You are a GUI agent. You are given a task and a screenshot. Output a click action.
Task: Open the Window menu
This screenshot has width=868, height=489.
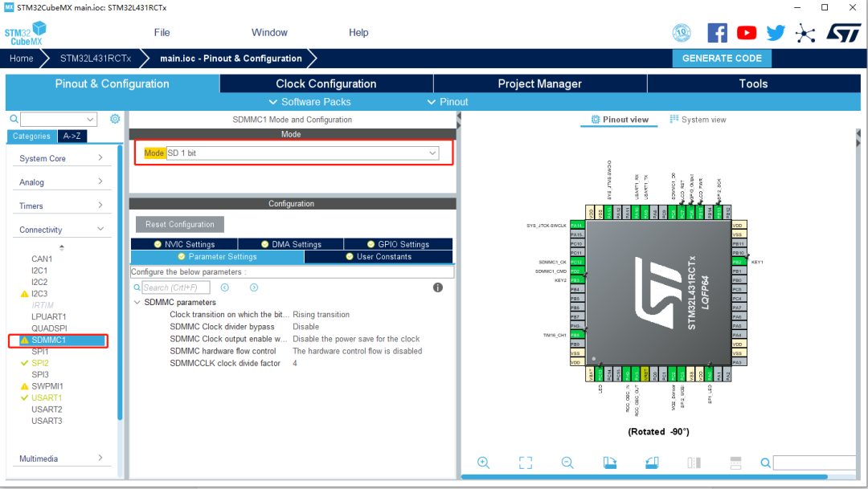(x=269, y=33)
